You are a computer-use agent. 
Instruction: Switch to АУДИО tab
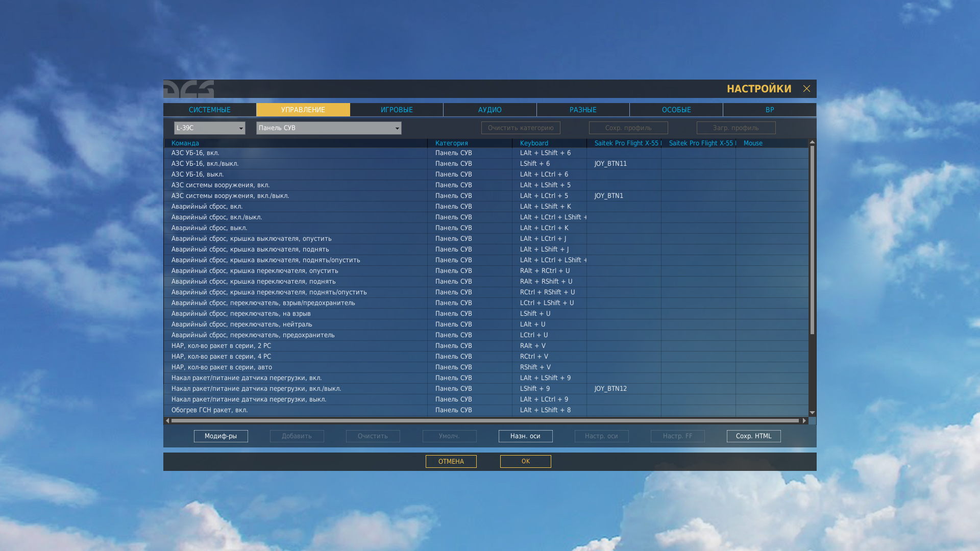pyautogui.click(x=490, y=110)
